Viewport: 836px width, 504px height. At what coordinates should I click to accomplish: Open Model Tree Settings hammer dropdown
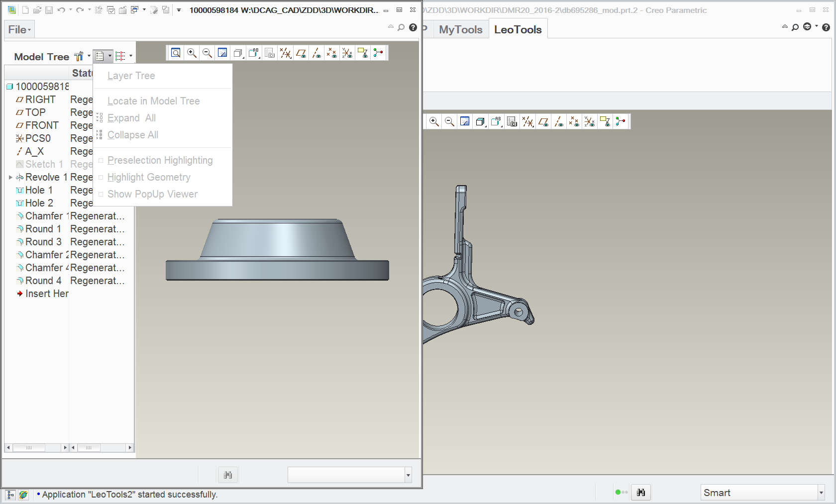pyautogui.click(x=82, y=56)
